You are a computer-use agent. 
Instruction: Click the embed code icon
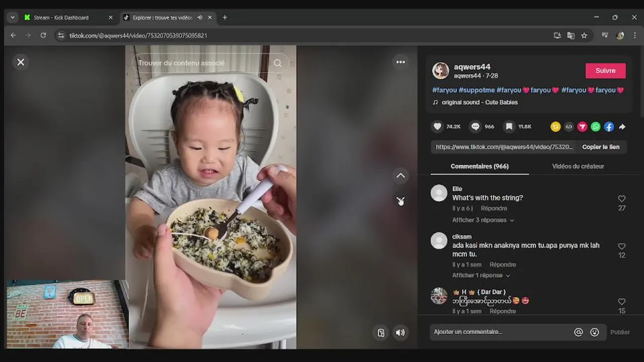569,127
